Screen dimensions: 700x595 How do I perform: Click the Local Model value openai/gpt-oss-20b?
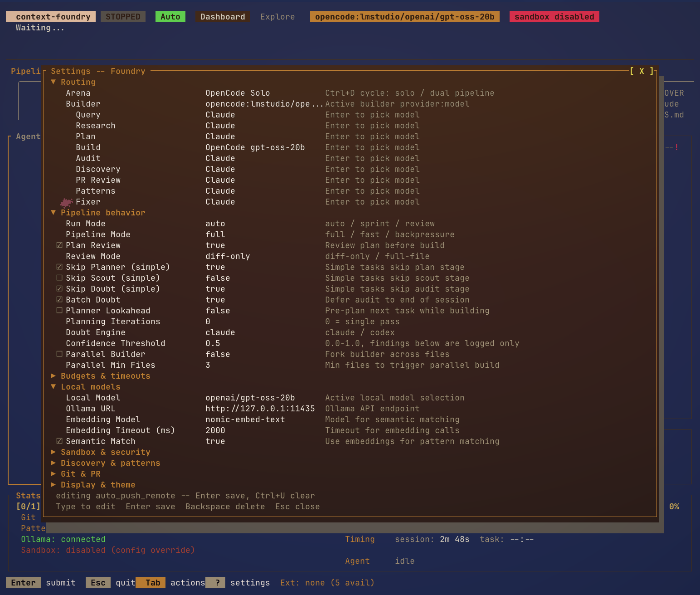point(250,398)
